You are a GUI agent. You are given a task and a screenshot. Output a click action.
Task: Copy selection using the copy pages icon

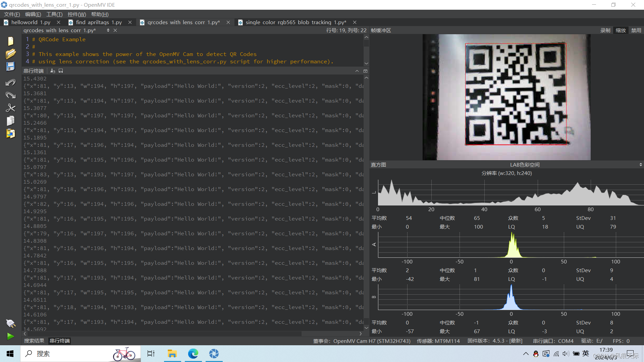click(10, 121)
